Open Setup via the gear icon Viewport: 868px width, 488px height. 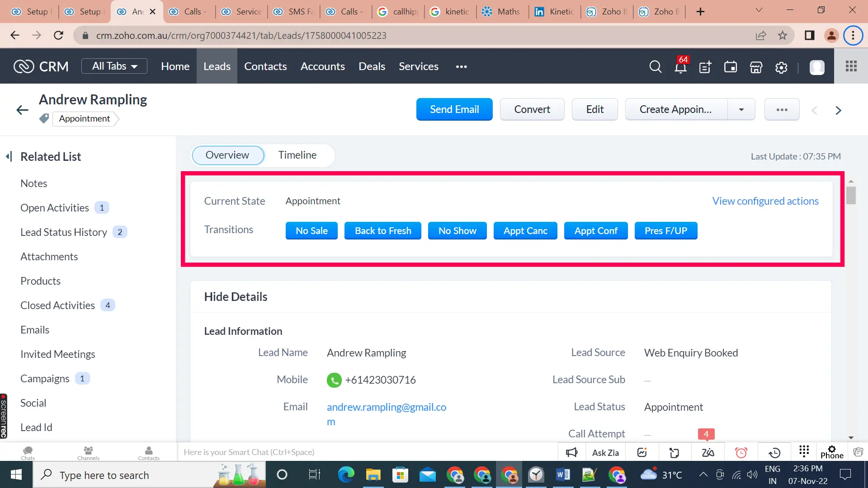click(x=781, y=67)
